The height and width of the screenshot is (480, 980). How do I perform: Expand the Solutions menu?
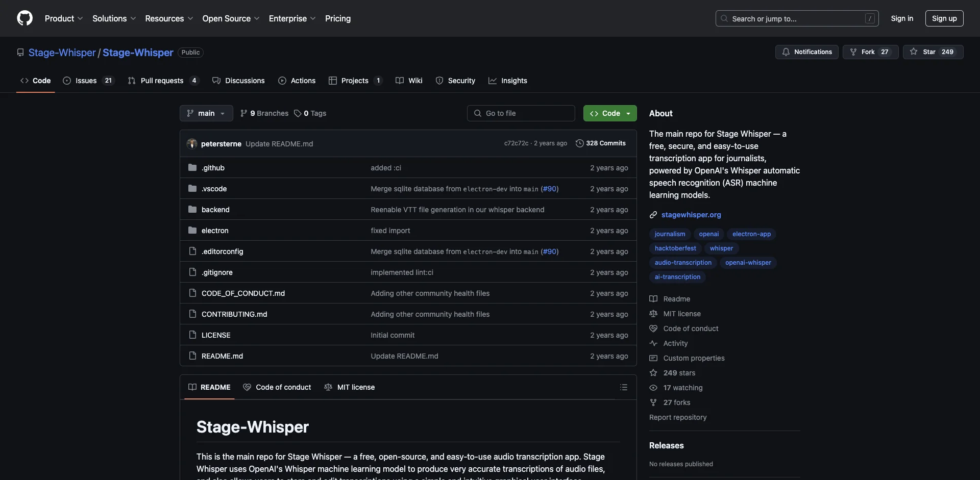(x=114, y=18)
